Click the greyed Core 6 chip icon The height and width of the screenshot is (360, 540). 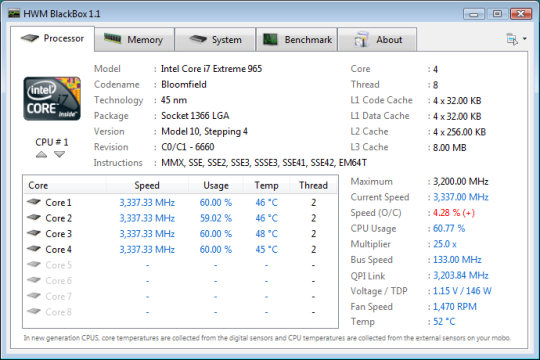tap(34, 280)
